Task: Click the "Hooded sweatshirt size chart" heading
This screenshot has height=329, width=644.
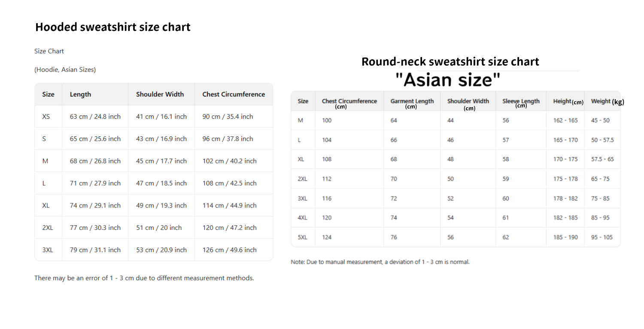Action: pos(112,27)
